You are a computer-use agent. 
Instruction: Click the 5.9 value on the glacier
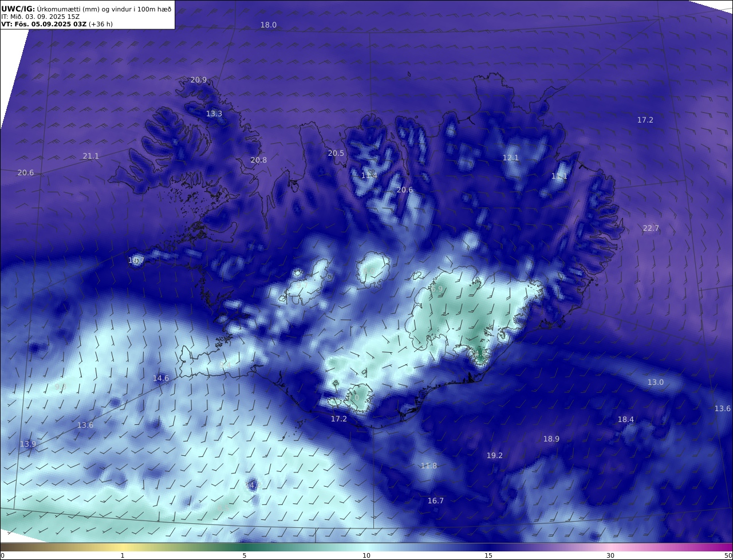437,290
